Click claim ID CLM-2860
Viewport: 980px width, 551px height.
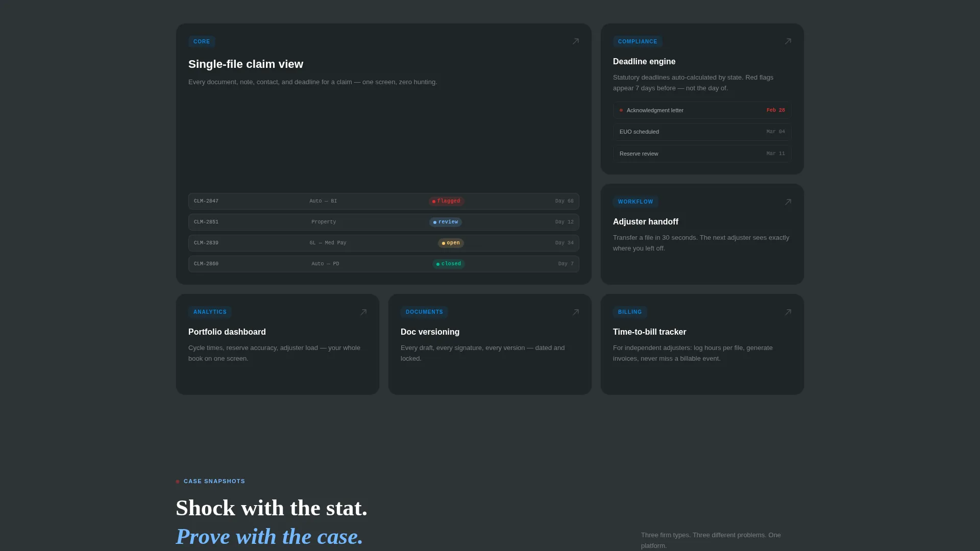206,264
